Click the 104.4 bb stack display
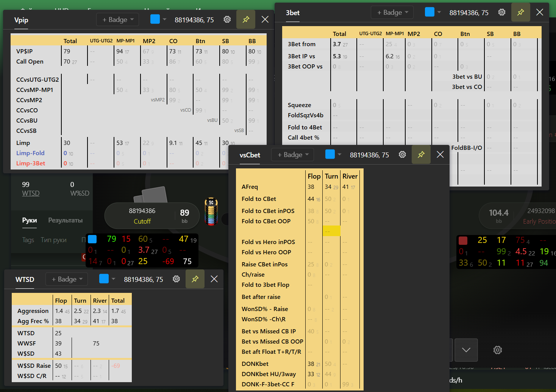This screenshot has height=392, width=556. (499, 216)
